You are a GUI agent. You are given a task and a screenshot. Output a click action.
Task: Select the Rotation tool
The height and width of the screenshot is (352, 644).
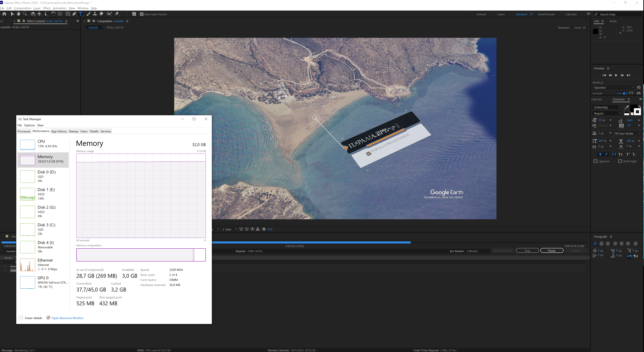coord(53,14)
